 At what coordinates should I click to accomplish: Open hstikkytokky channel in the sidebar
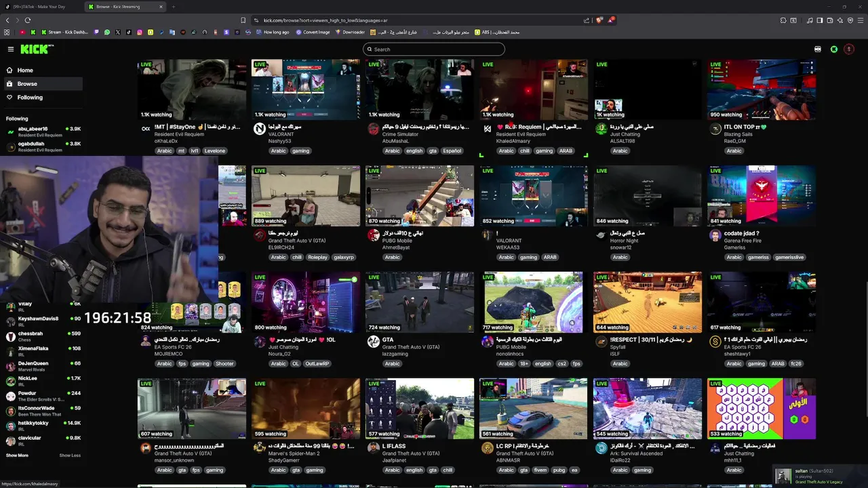point(42,426)
